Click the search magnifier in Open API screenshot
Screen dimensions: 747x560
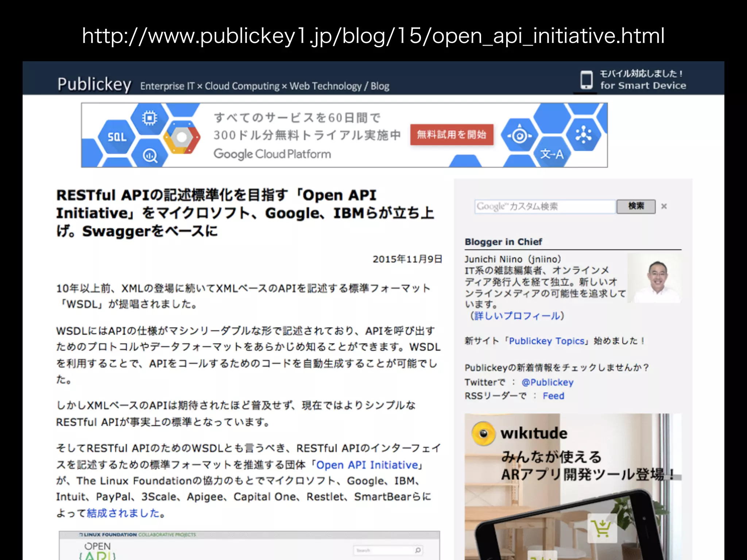(x=418, y=550)
